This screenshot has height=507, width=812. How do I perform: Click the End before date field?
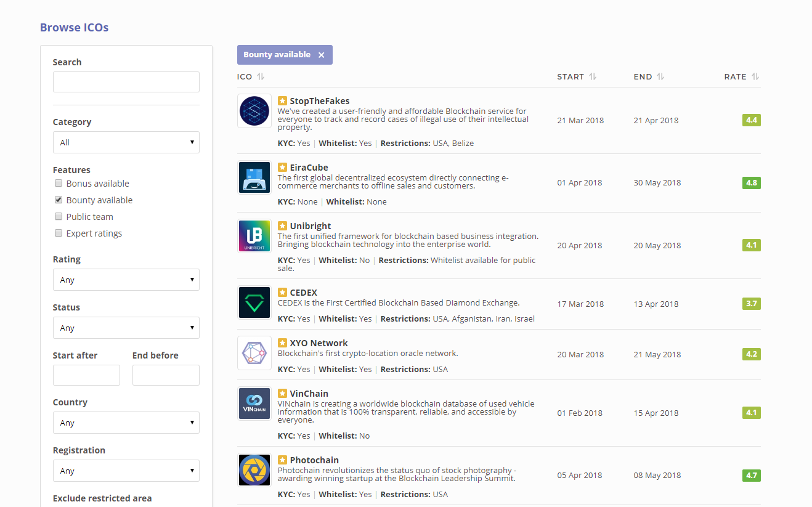point(166,375)
